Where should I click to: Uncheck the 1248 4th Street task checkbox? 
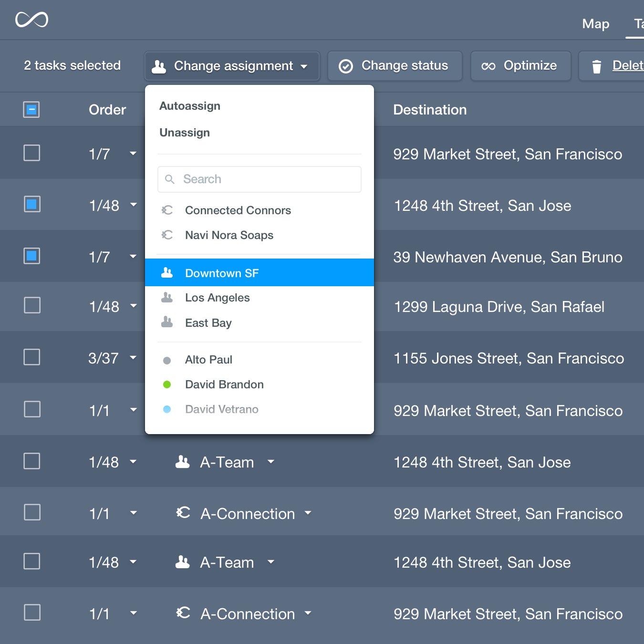point(32,205)
